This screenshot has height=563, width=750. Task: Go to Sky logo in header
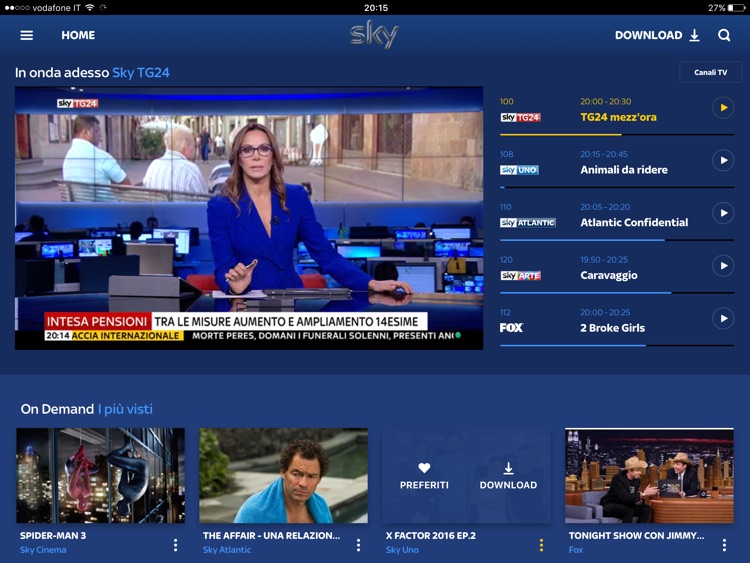pyautogui.click(x=375, y=34)
